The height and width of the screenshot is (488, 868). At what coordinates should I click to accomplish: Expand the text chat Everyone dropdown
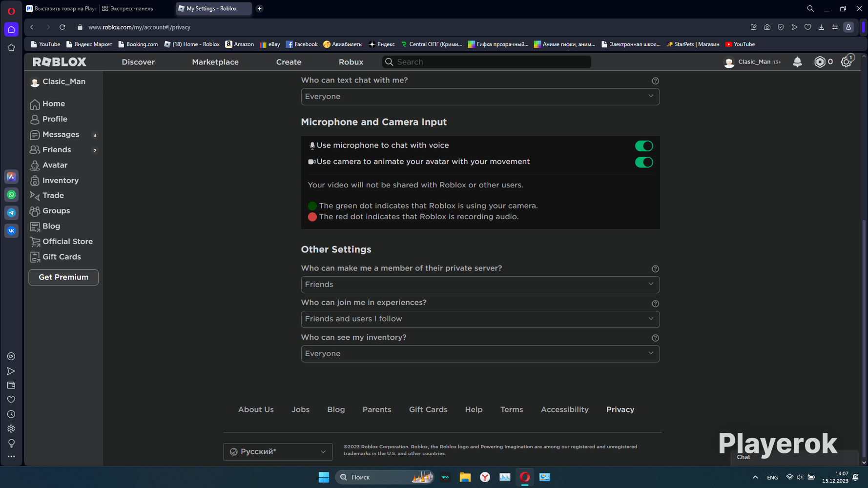[x=480, y=97]
